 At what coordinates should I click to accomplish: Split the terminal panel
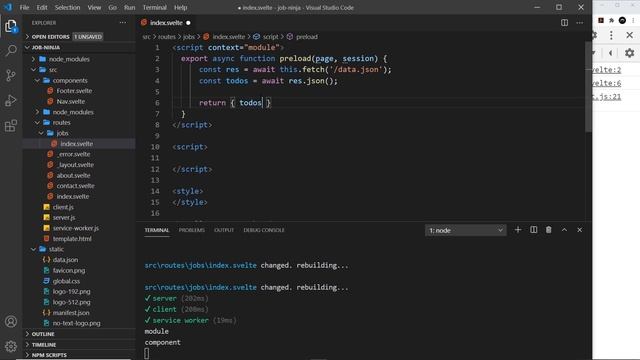[533, 230]
